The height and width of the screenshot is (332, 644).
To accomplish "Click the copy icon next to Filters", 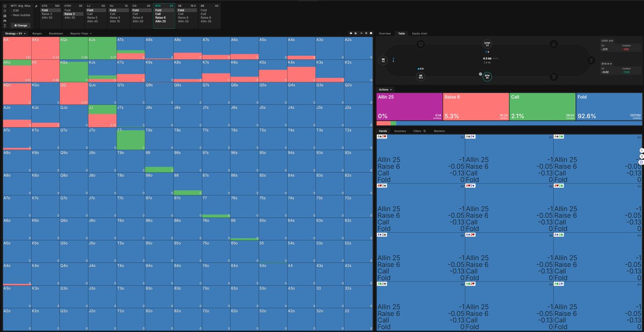I will [425, 131].
